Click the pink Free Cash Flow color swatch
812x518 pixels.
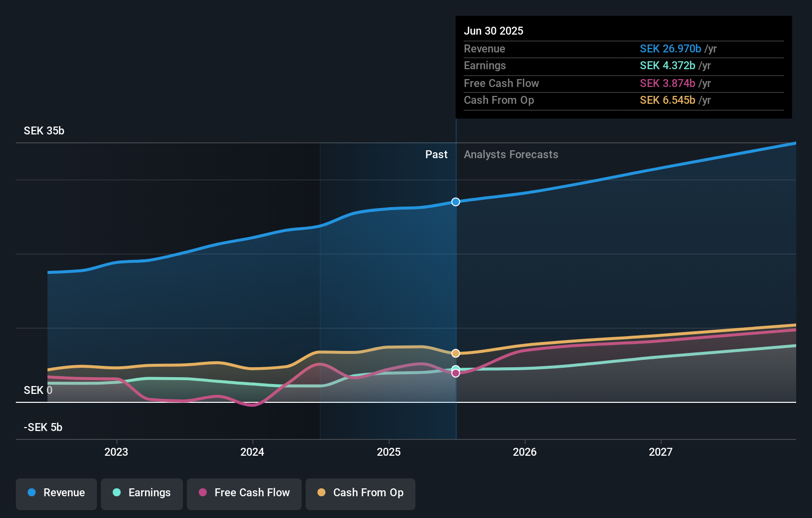pyautogui.click(x=202, y=492)
